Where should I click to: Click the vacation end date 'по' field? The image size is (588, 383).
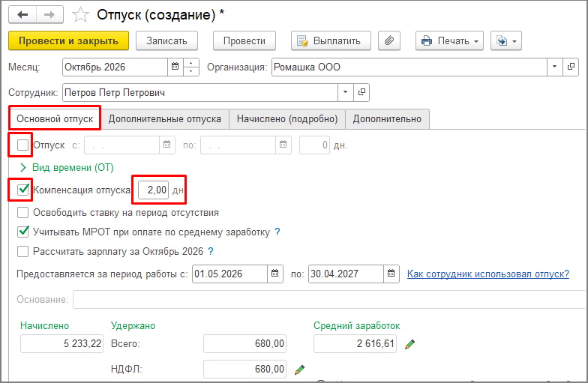(238, 145)
